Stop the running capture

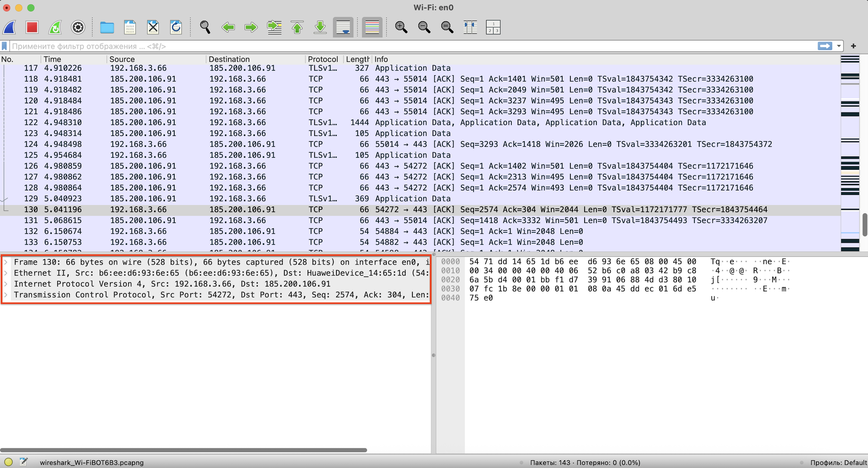tap(32, 27)
